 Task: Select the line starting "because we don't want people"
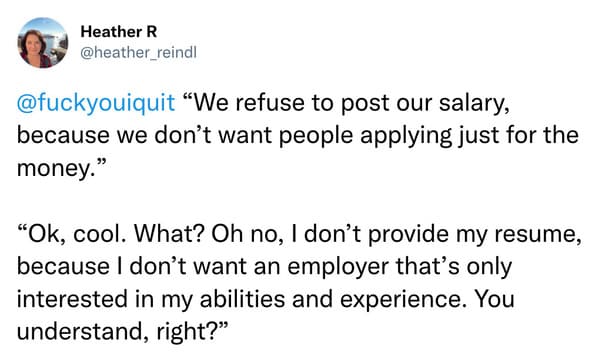298,136
